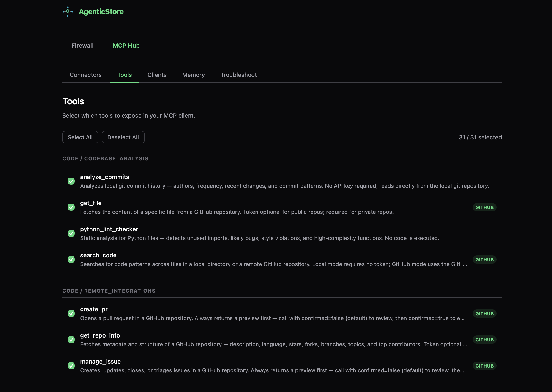Disable the python_lint_checker tool checkbox
552x392 pixels.
tap(71, 233)
